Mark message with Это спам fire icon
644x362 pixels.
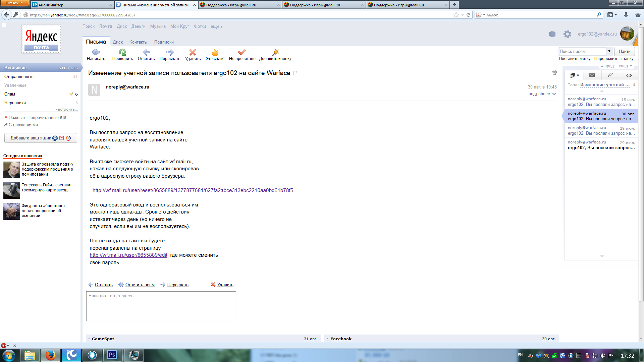point(215,52)
